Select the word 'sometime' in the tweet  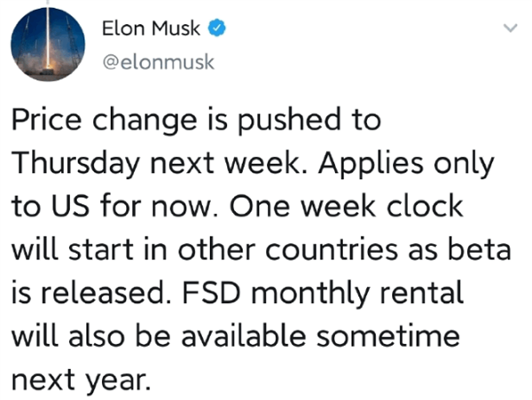[388, 336]
